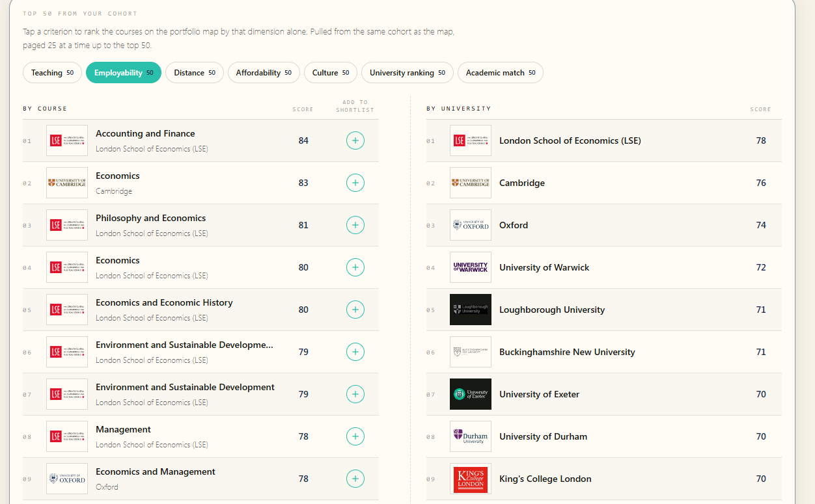Screen dimensions: 815x504
Task: Open London School of Economics university row
Action: point(604,140)
